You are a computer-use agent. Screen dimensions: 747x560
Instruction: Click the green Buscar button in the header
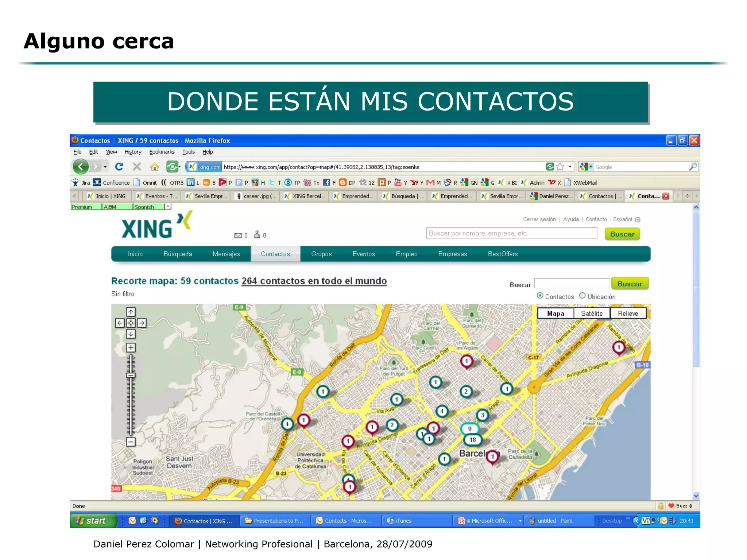click(622, 234)
